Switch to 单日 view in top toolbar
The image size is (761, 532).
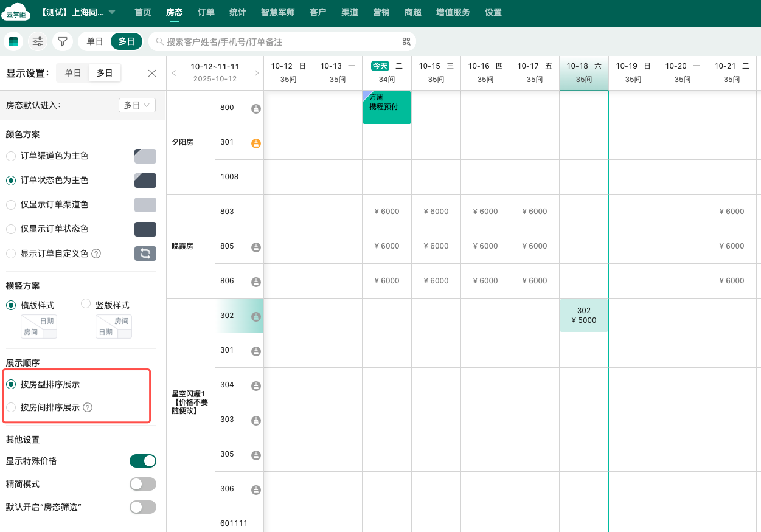pos(95,41)
